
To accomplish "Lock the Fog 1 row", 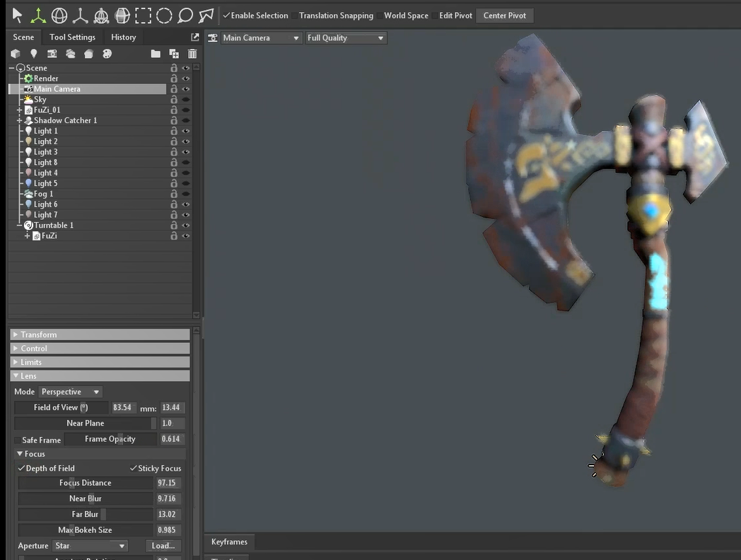I will point(174,194).
